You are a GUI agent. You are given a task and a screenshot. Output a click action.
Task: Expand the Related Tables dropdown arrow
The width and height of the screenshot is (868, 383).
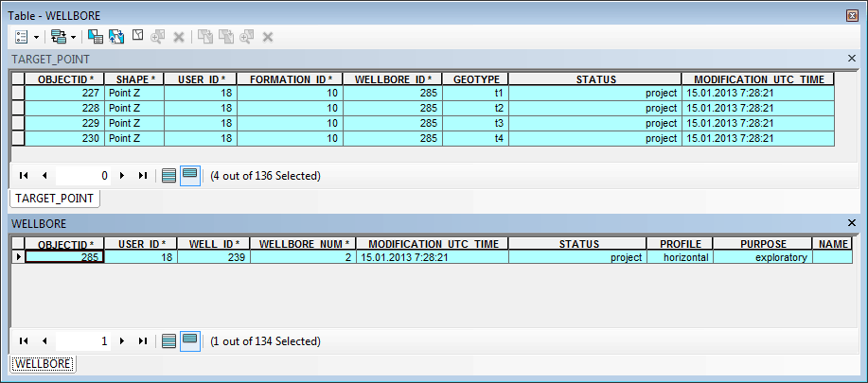73,37
